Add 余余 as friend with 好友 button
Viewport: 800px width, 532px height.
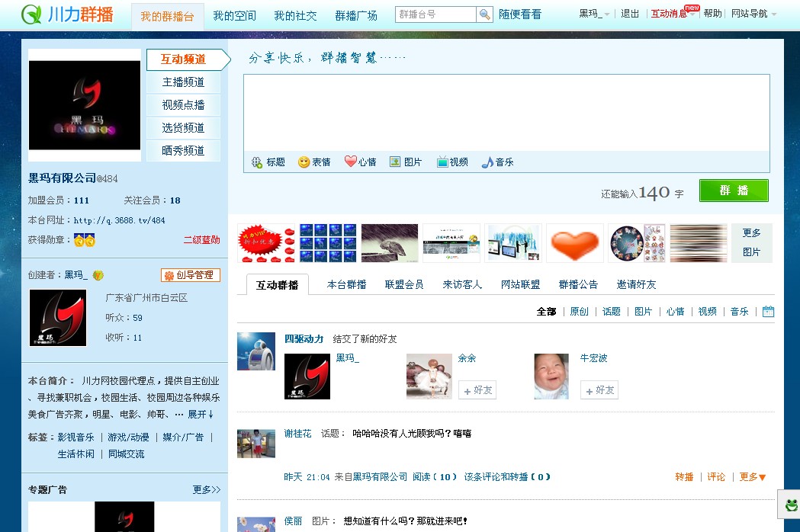point(477,390)
